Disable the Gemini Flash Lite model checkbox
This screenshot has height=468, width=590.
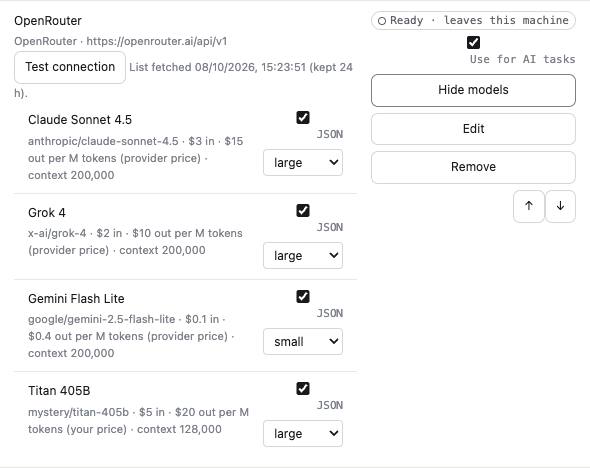pos(303,296)
